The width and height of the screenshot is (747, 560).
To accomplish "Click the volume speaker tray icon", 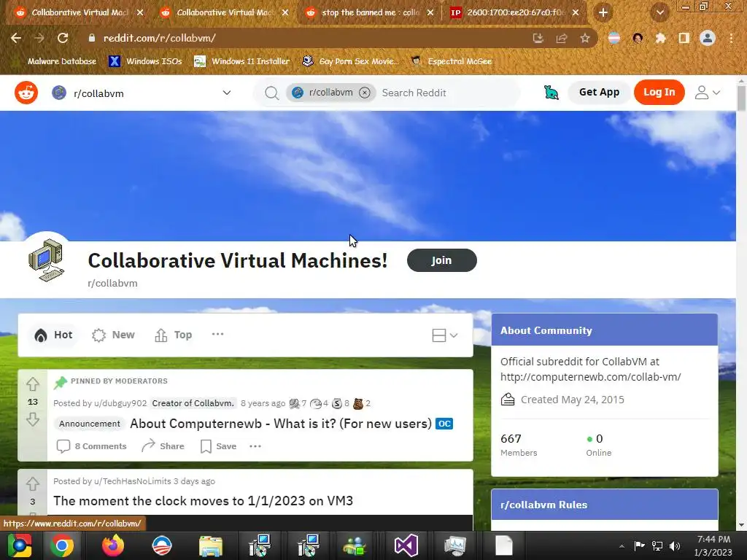I will (675, 545).
